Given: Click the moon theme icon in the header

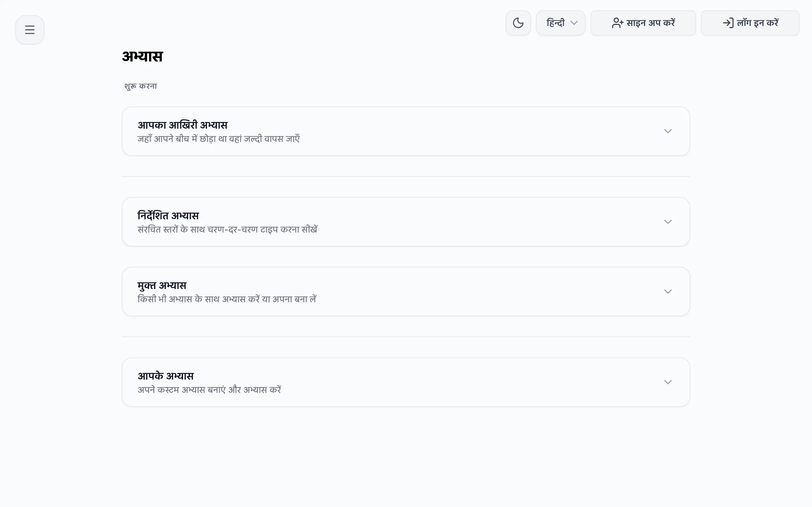Looking at the screenshot, I should (x=518, y=23).
